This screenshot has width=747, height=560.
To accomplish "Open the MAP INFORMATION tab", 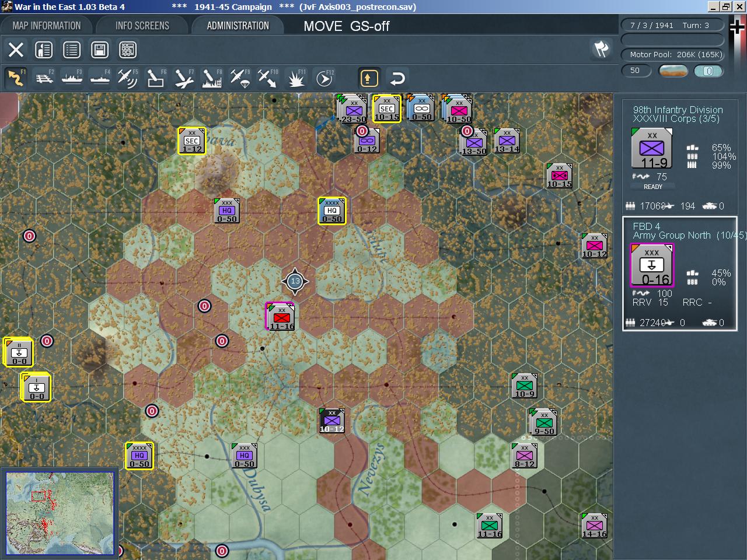I will 47,26.
